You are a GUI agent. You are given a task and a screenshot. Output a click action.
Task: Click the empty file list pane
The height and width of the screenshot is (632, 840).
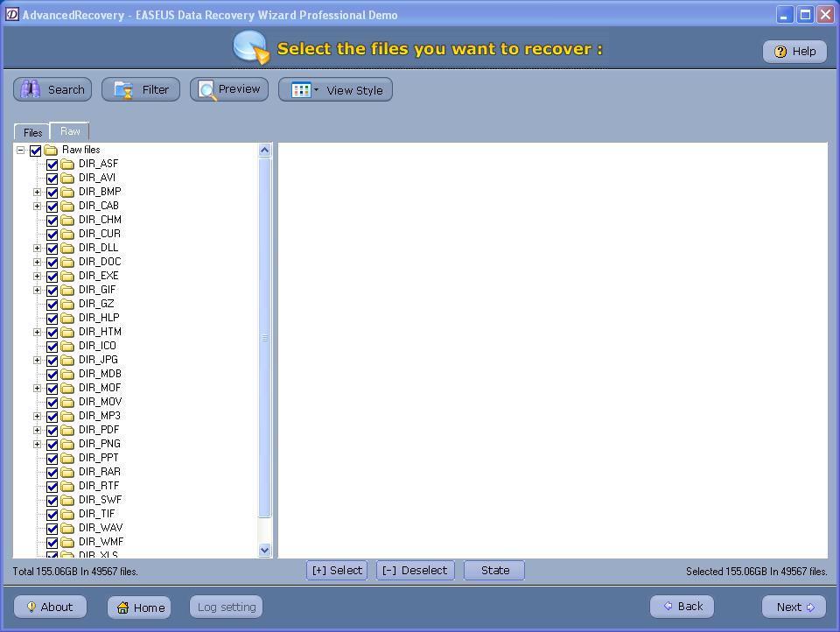click(552, 350)
